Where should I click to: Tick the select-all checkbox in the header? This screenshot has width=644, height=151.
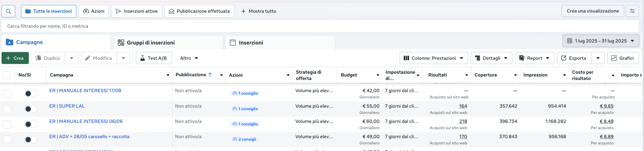point(7,75)
